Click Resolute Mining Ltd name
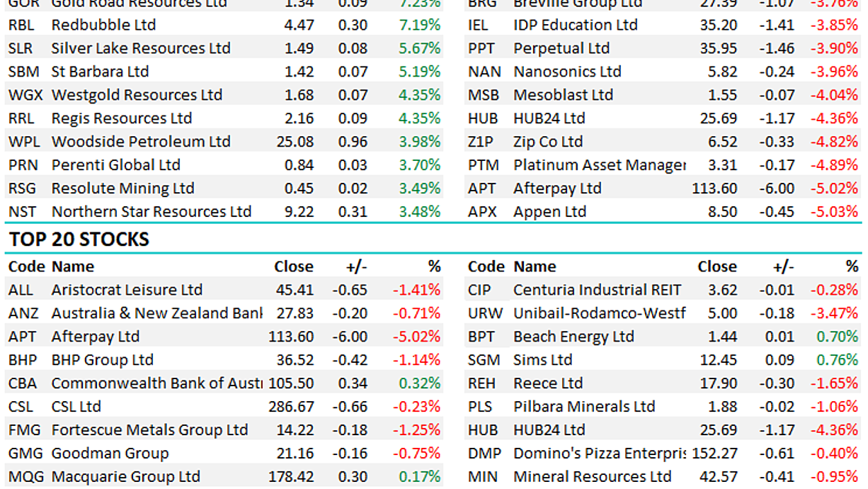Image resolution: width=868 pixels, height=489 pixels. (122, 189)
